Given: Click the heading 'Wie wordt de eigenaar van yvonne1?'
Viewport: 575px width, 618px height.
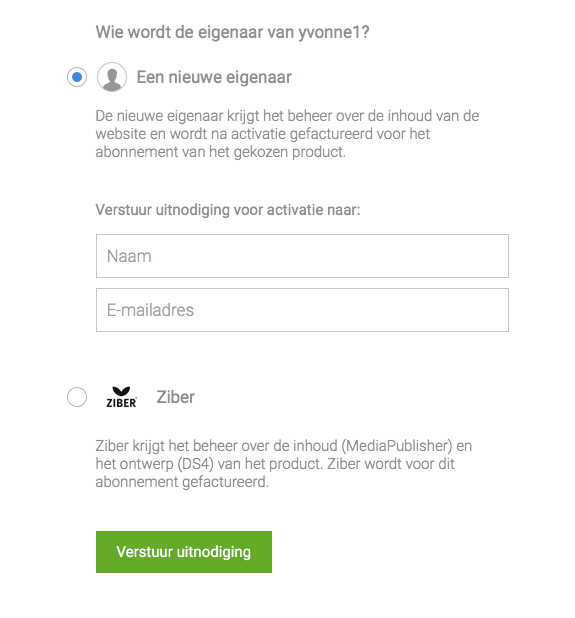Looking at the screenshot, I should pyautogui.click(x=233, y=32).
